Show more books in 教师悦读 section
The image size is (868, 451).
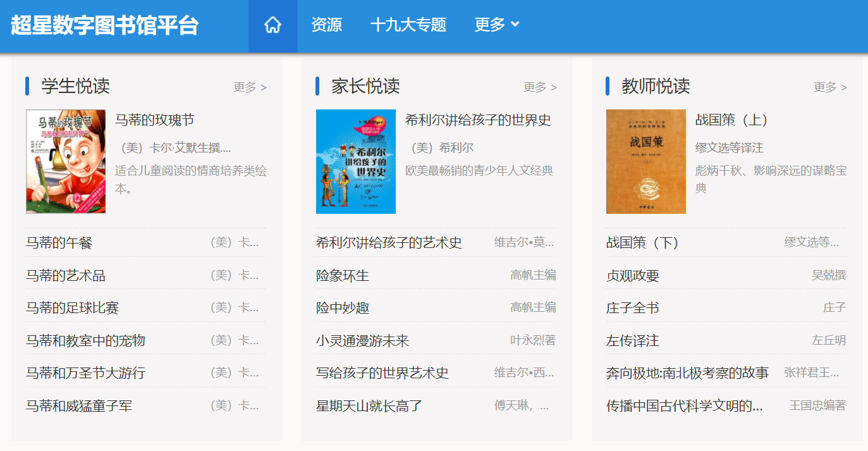pyautogui.click(x=830, y=87)
